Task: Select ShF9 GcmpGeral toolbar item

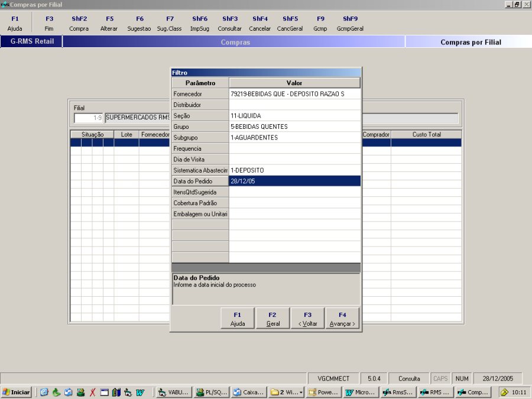Action: pos(350,24)
